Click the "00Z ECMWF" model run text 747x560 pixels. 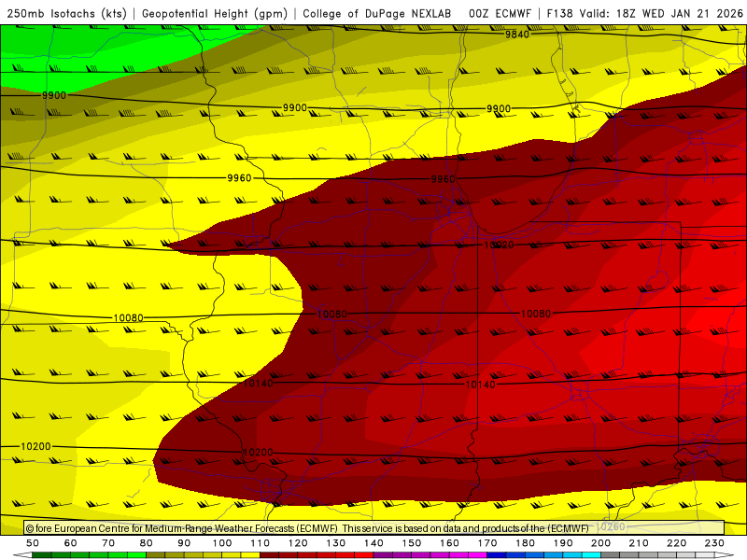[x=500, y=13]
